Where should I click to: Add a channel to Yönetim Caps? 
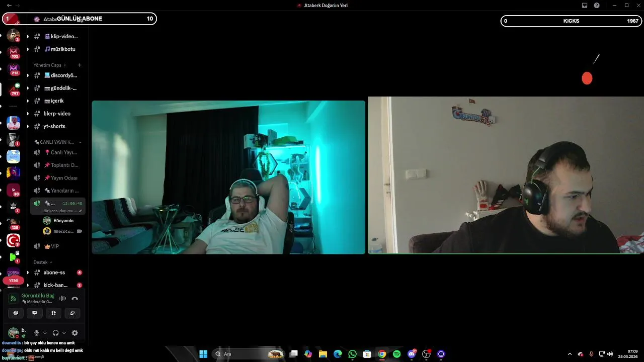coord(79,65)
